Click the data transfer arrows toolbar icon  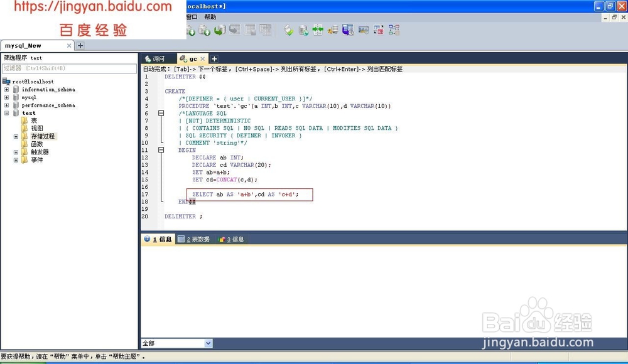[318, 29]
